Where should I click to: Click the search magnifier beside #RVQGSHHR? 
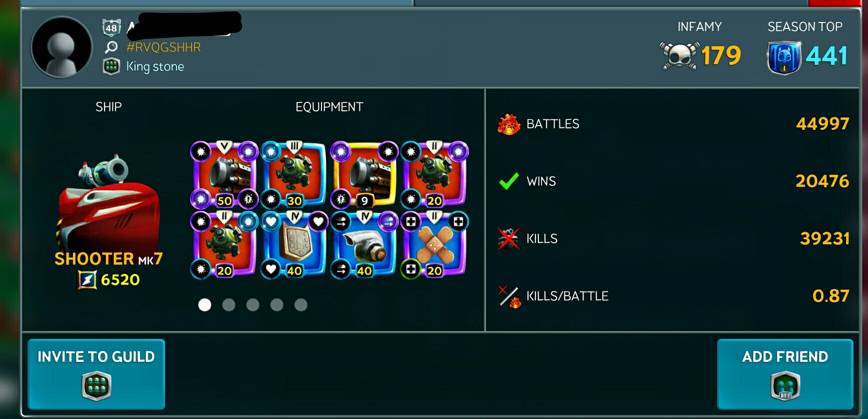(x=111, y=47)
